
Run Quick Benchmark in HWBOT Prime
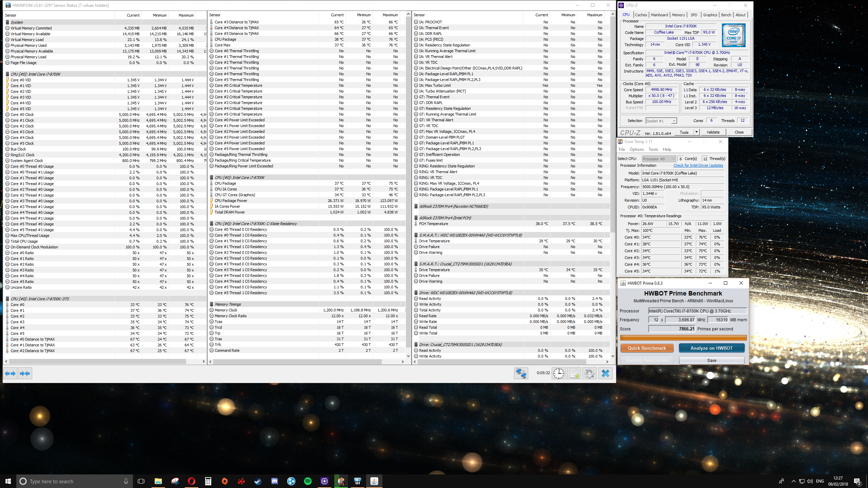pos(647,348)
